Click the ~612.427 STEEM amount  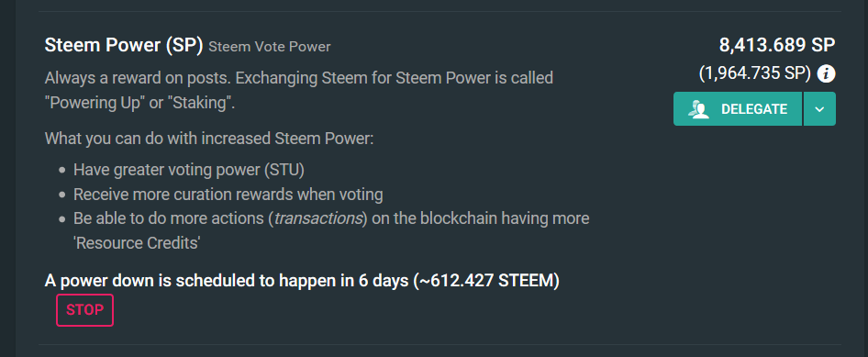click(486, 281)
